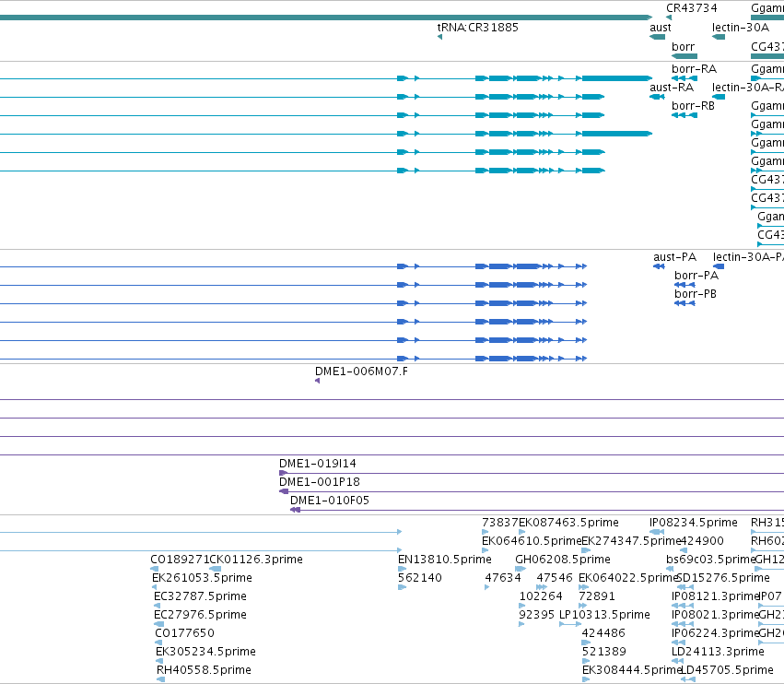Open EST LP10313.5prime
Viewport: 784px width, 684px height.
click(604, 615)
